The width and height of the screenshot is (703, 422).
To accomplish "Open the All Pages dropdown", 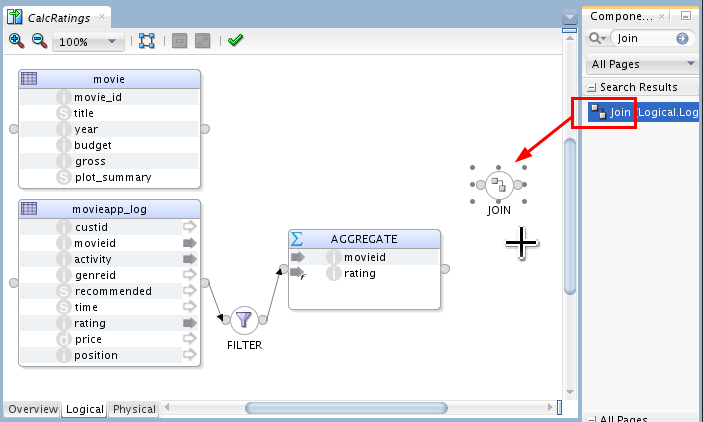I will pos(642,64).
